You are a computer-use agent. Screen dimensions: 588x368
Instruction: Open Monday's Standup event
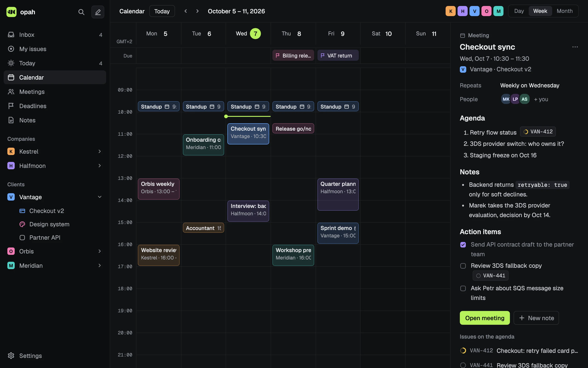pos(159,106)
